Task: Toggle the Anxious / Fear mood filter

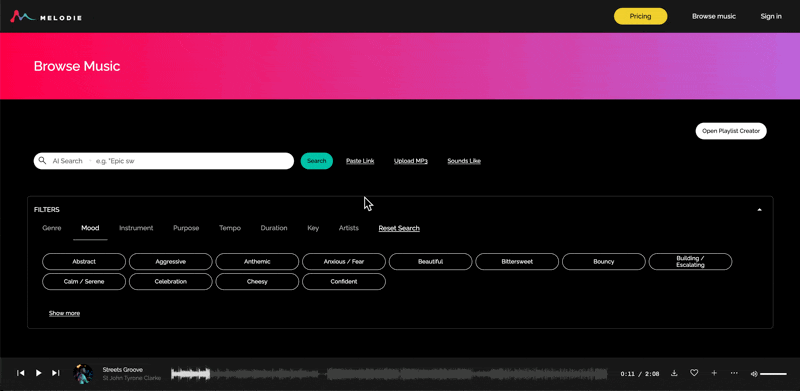Action: coord(344,261)
